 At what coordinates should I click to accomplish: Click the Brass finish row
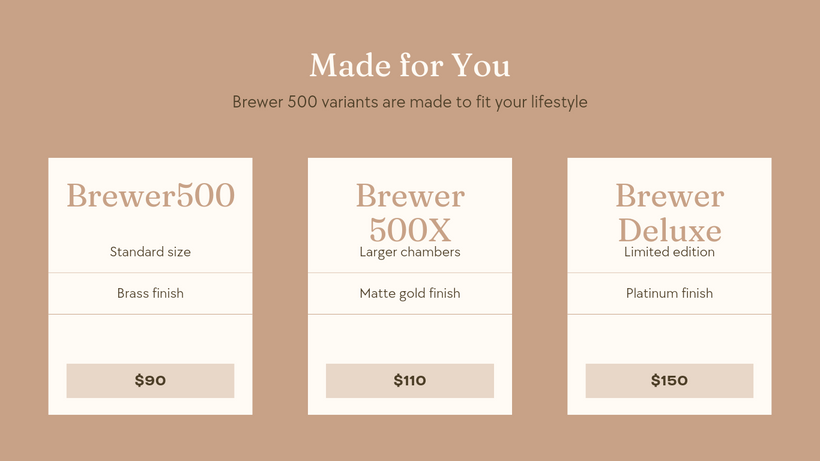150,294
